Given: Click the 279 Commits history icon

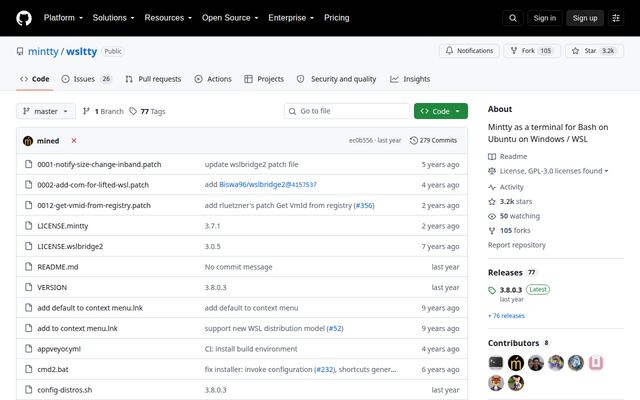Looking at the screenshot, I should 413,140.
